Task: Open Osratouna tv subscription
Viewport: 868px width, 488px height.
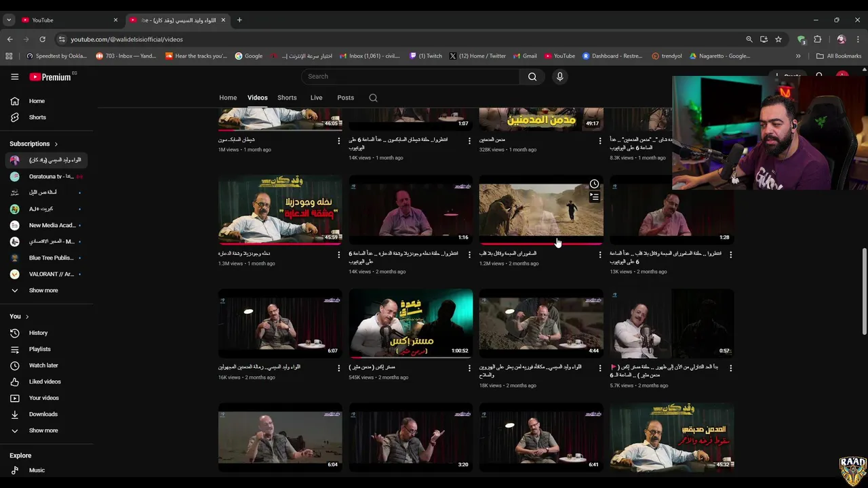Action: [47, 176]
